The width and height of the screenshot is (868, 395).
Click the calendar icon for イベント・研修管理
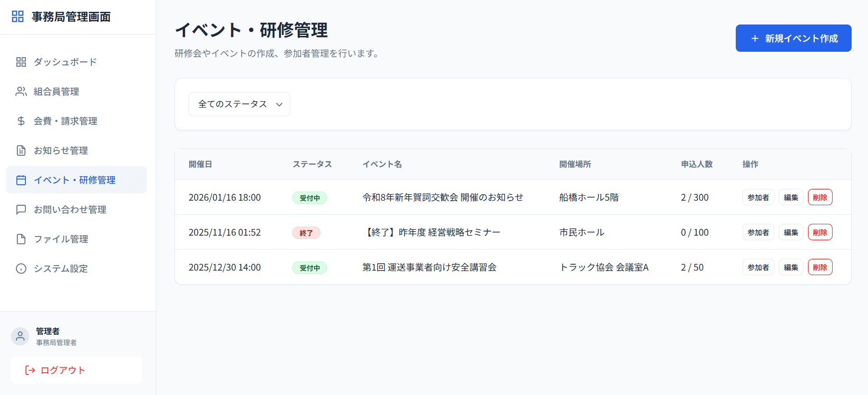pos(21,180)
